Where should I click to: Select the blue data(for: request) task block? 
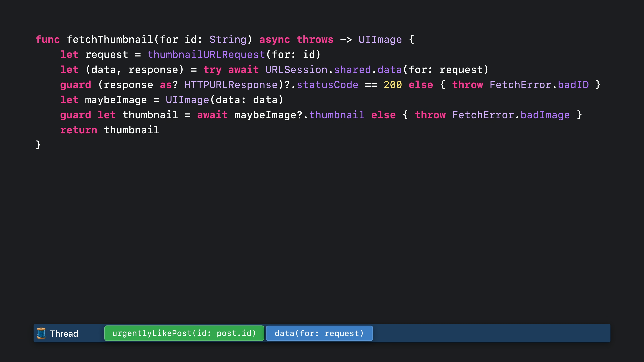pyautogui.click(x=319, y=333)
